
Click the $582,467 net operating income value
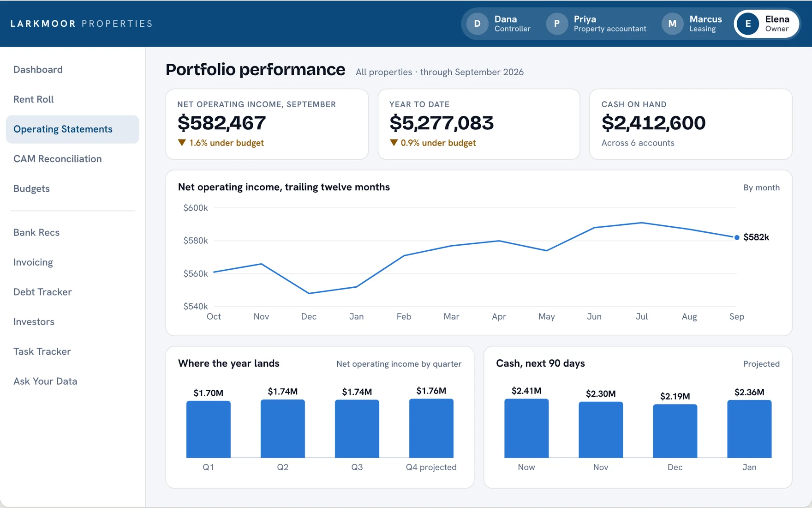pyautogui.click(x=221, y=123)
